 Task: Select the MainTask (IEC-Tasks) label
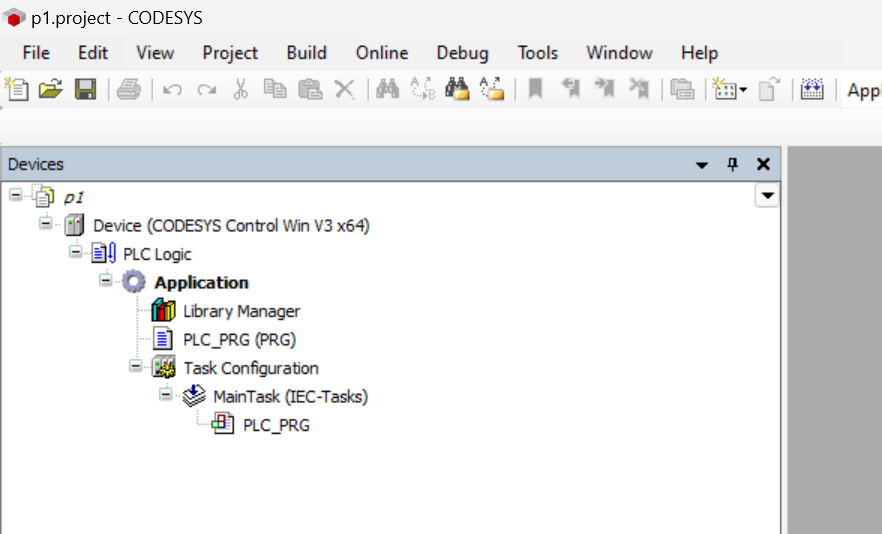[x=291, y=397]
